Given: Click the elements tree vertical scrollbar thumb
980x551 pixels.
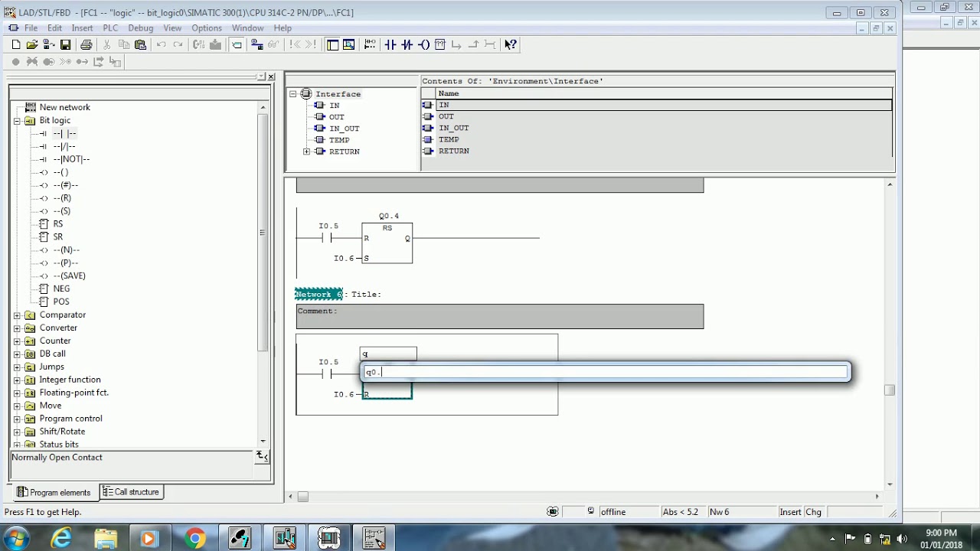Looking at the screenshot, I should pyautogui.click(x=263, y=232).
